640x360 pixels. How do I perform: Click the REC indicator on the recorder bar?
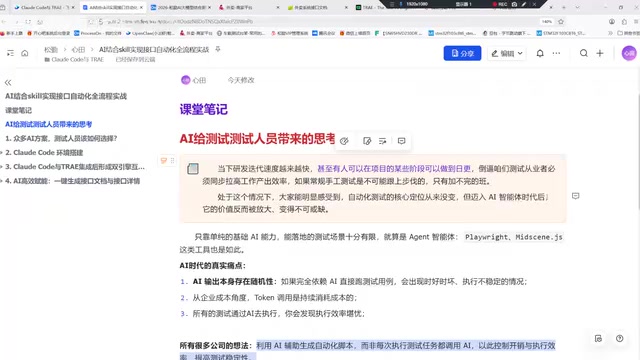point(500,4)
